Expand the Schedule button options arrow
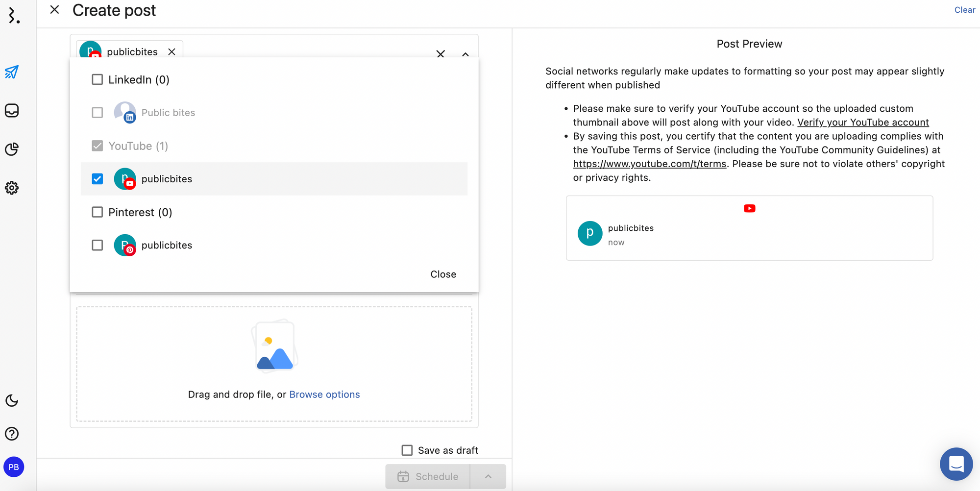 pos(488,476)
